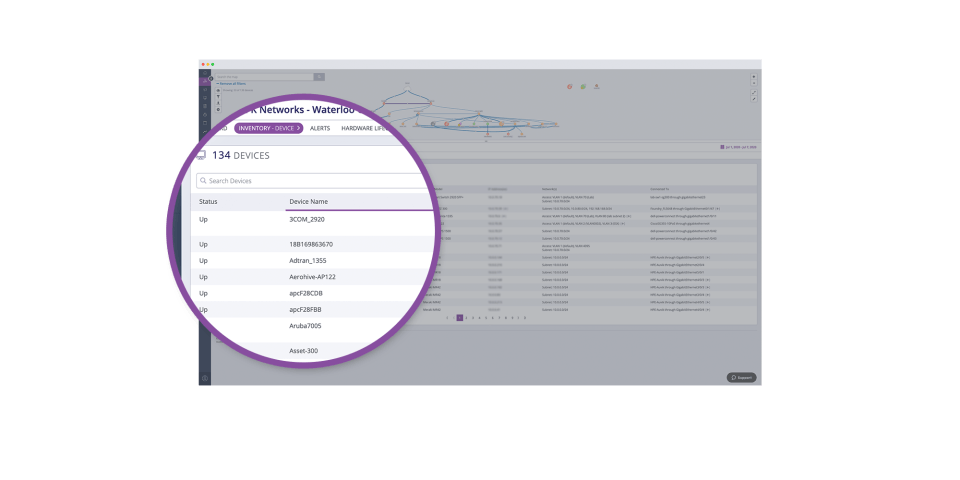
Task: Click the Search Devices input field
Action: click(312, 181)
